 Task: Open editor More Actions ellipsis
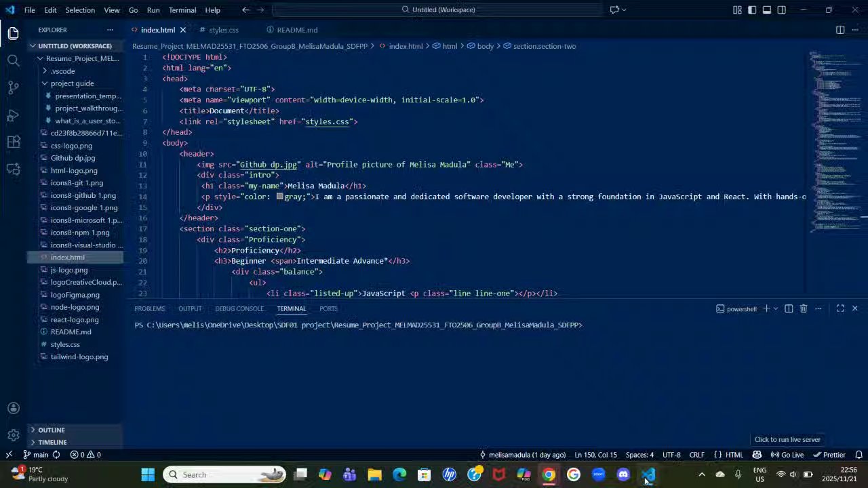pyautogui.click(x=855, y=30)
